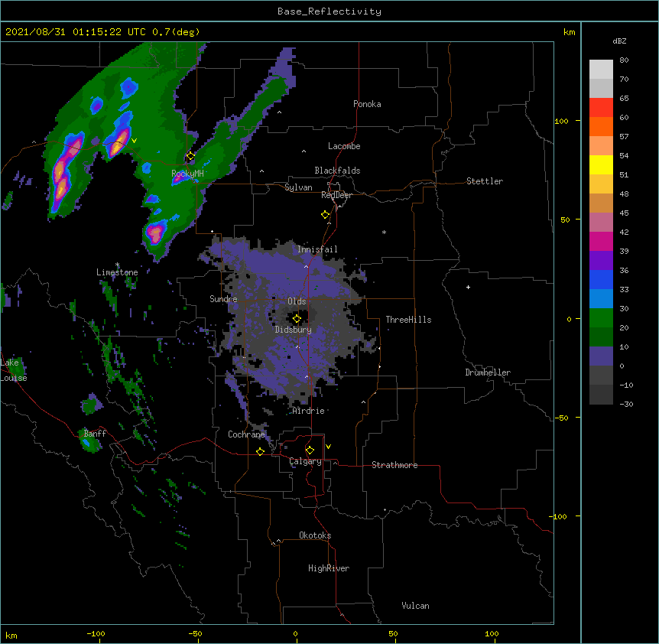Screen dimensions: 659x644
Task: Click the 80 value on the dBZ legend
Action: coord(624,60)
